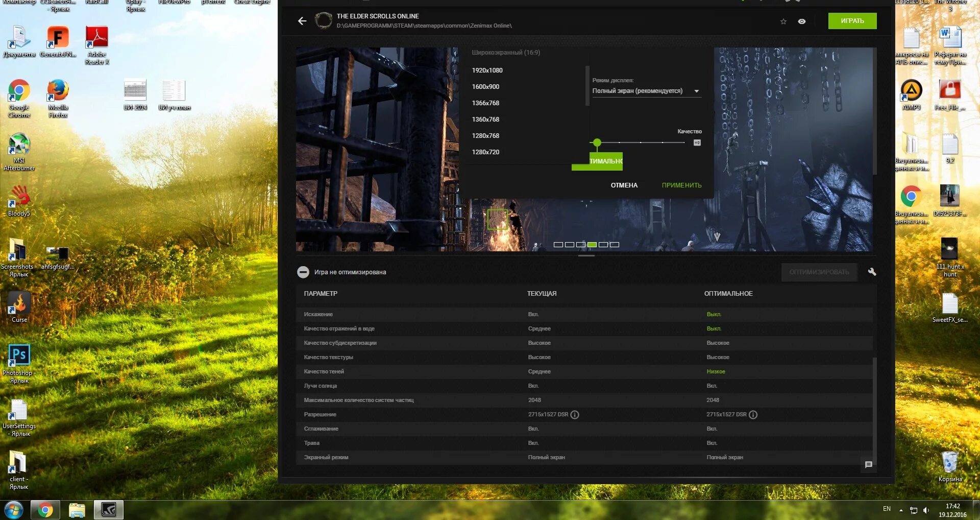Go back using the arrow in GeForce Experience

[x=302, y=21]
